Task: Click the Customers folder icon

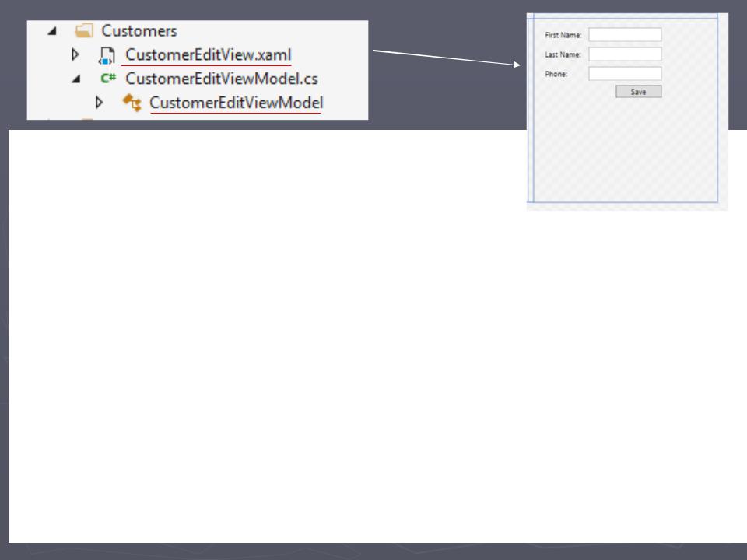Action: (84, 31)
